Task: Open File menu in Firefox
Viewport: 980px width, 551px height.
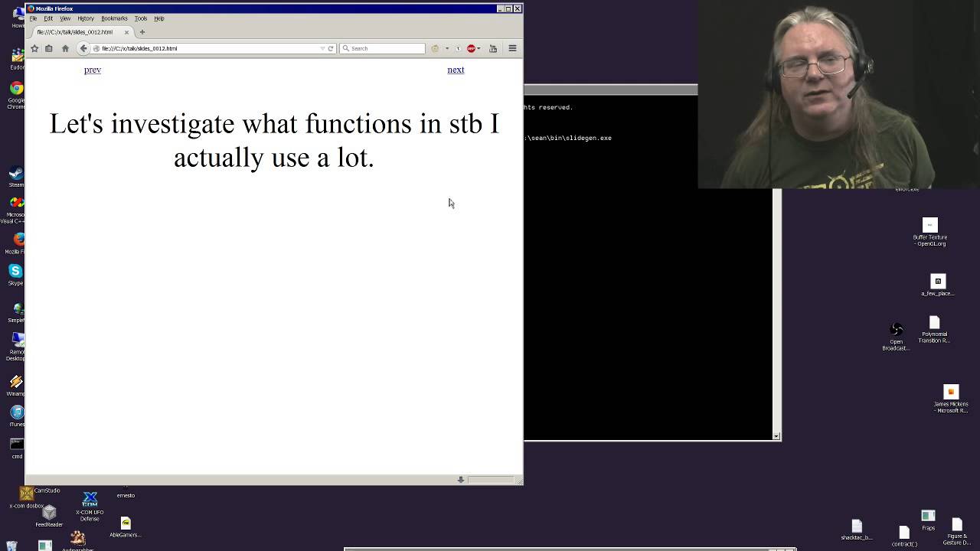Action: (33, 18)
